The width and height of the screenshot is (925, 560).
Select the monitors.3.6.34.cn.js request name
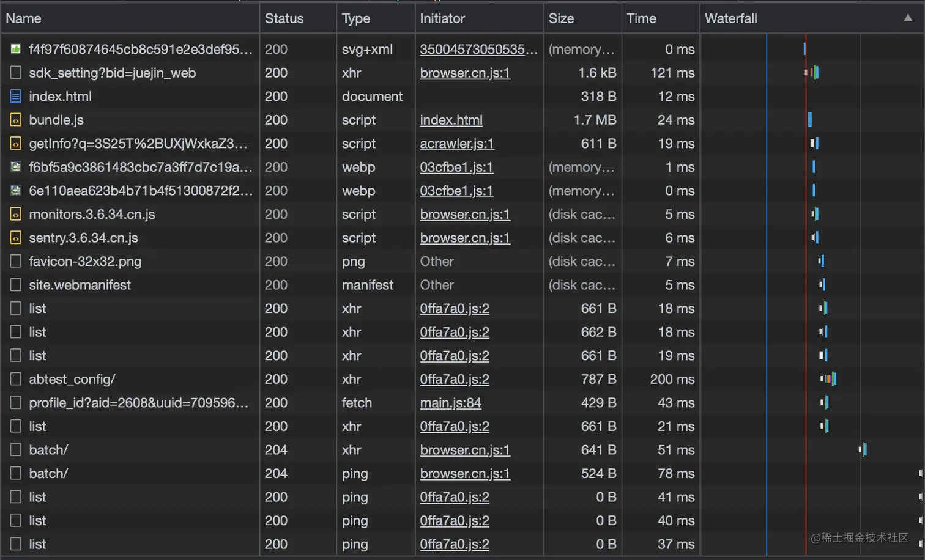pyautogui.click(x=92, y=214)
